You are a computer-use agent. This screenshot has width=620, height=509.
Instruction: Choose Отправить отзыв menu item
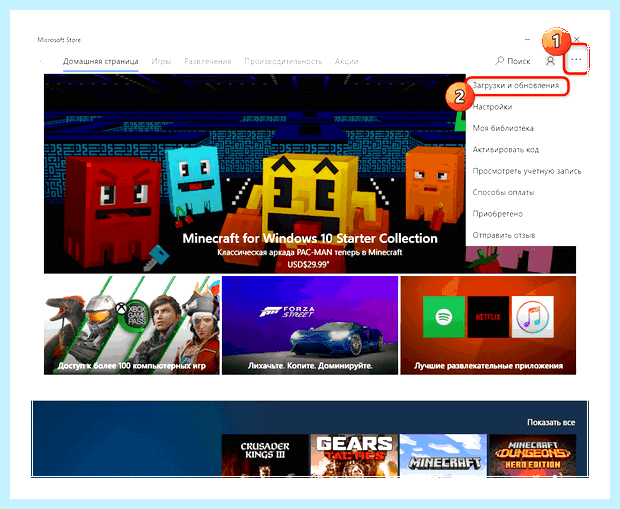(x=504, y=235)
